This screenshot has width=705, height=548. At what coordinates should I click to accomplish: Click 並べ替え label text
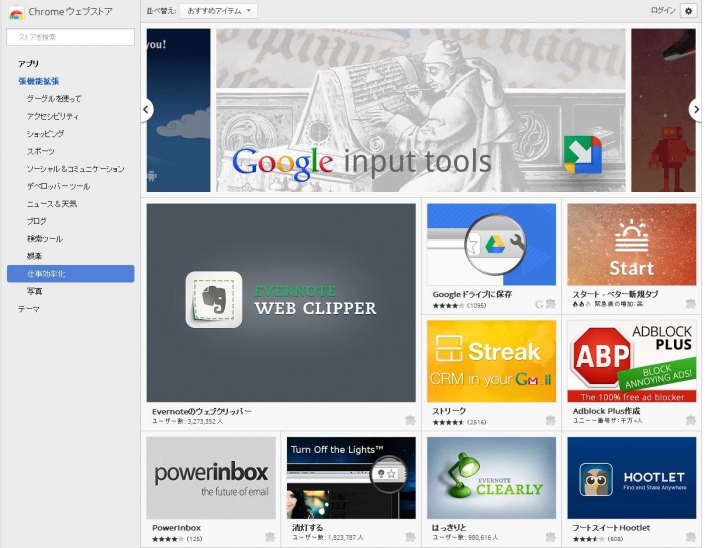pyautogui.click(x=161, y=11)
